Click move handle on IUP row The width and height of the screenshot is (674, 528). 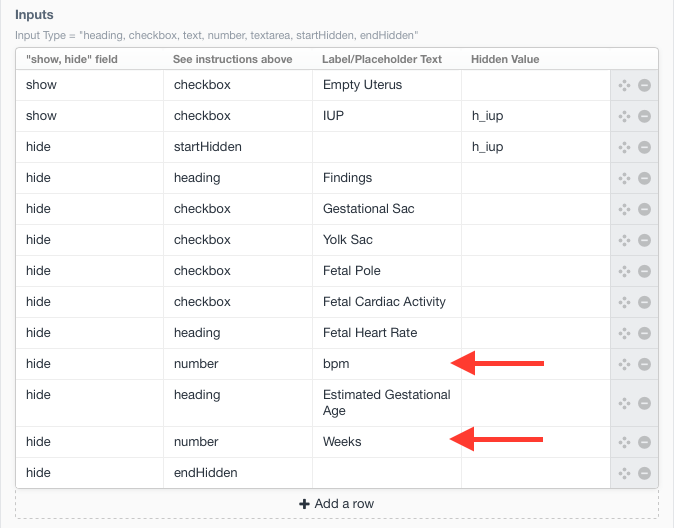point(624,116)
